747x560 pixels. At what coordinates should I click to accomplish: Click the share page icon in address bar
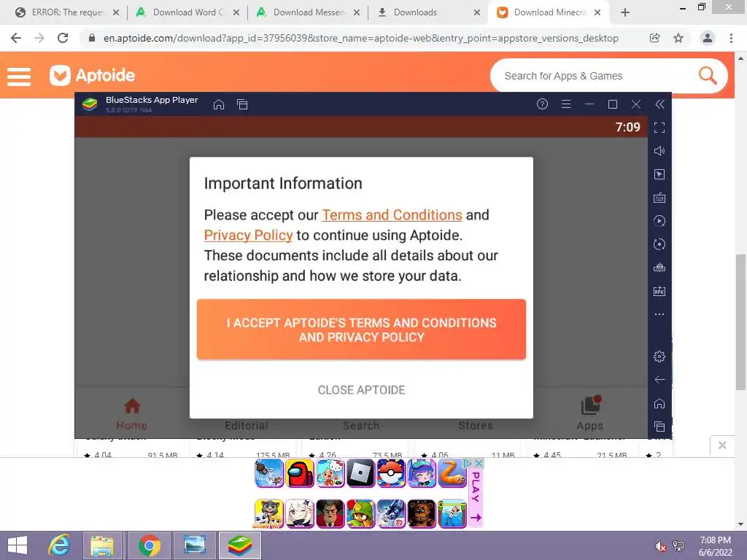pyautogui.click(x=655, y=38)
